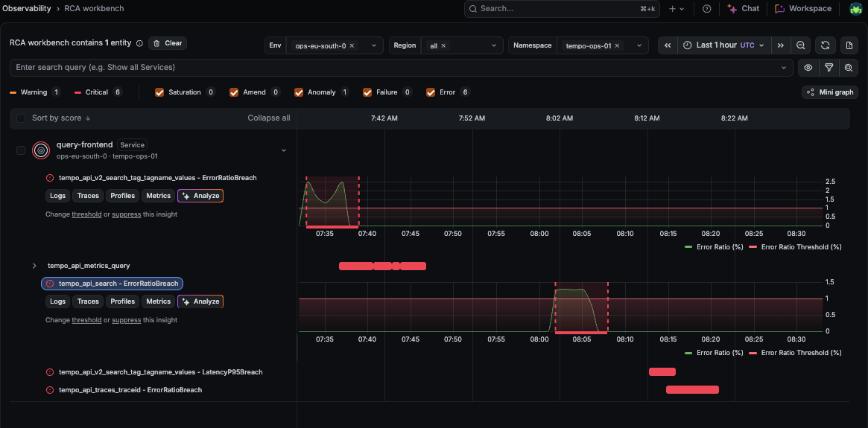868x428 pixels.
Task: Select tempo_api_search ErrorRatioBreach pill
Action: pos(113,284)
